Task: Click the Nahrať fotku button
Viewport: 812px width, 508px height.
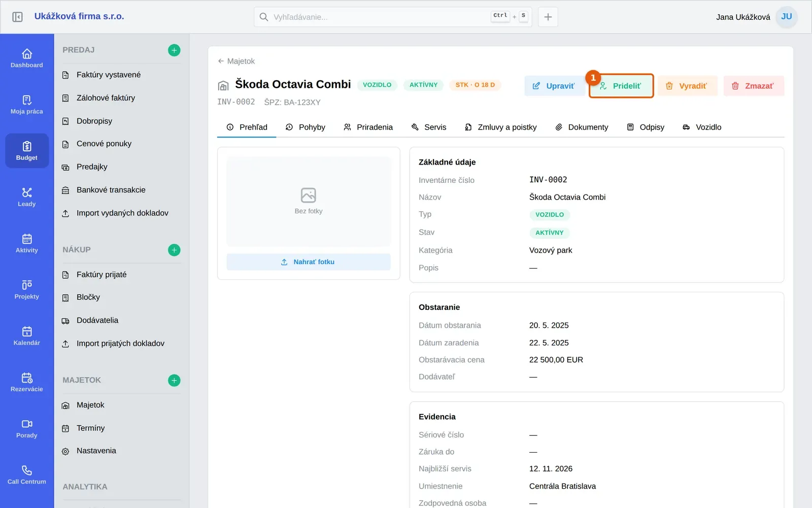Action: pos(309,262)
